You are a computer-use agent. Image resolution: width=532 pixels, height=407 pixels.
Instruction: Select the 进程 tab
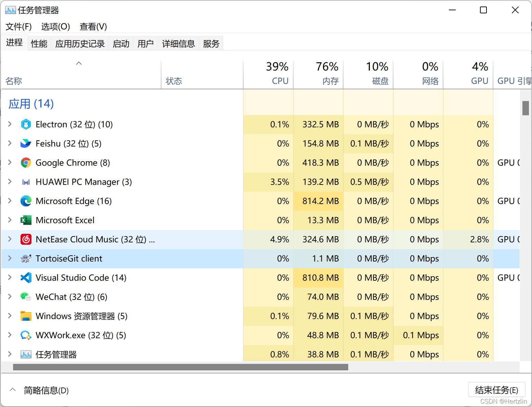click(x=14, y=43)
